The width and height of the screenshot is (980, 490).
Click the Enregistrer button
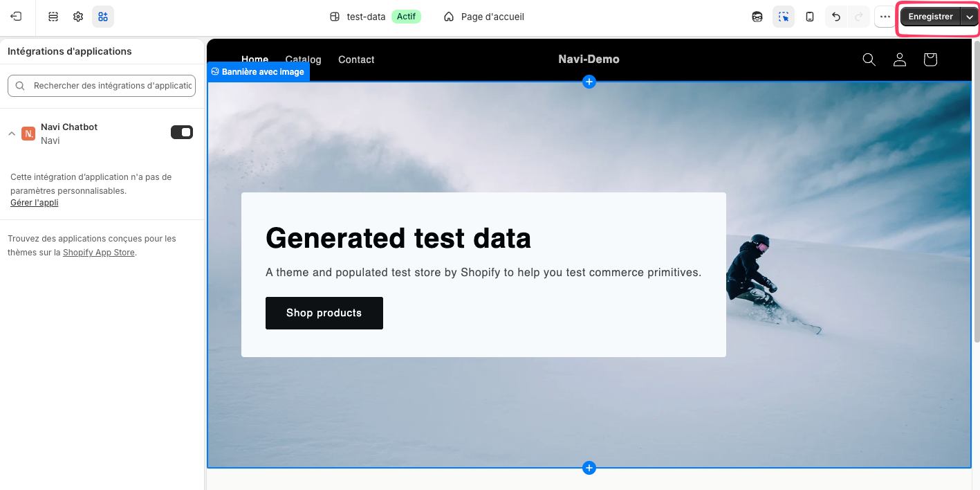point(930,17)
